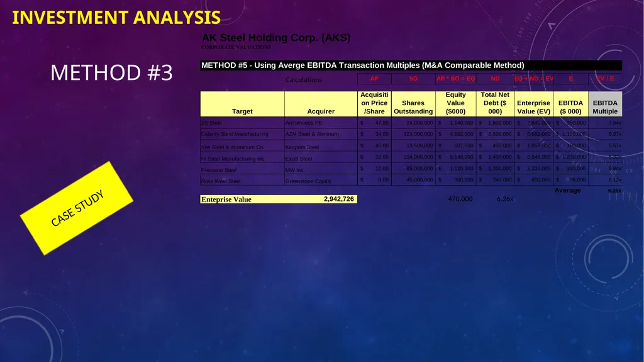
Task: Click the 5.57x EBITDA multiple cell
Action: point(605,145)
